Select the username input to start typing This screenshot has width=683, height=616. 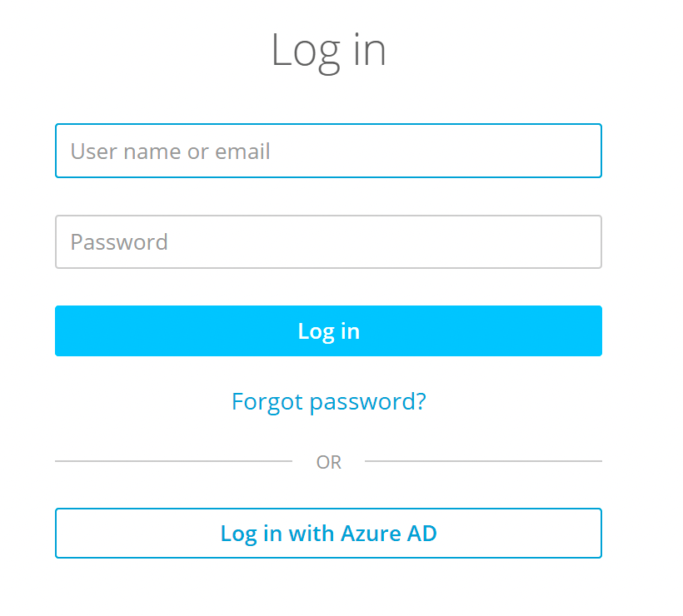coord(328,151)
